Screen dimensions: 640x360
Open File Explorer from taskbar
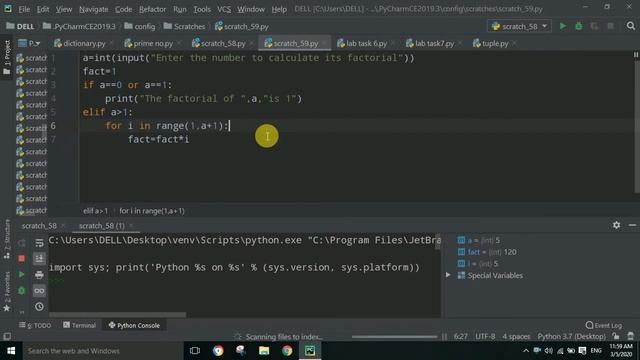pyautogui.click(x=264, y=351)
